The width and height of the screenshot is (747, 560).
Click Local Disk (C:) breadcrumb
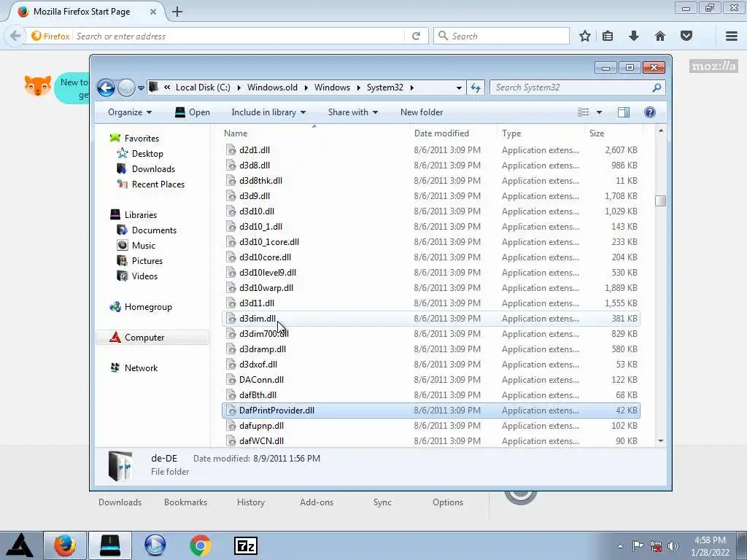pos(203,87)
